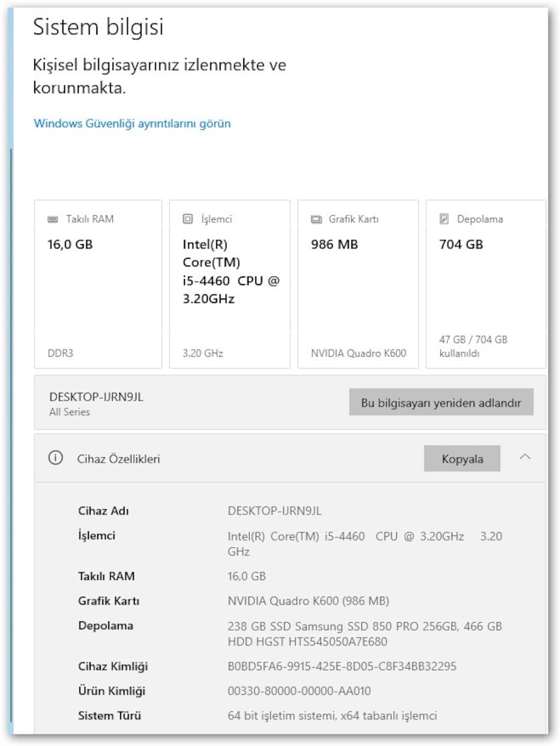Select NVIDIA Quadro K600 caption in graphics card
This screenshot has height=746, width=560.
(359, 353)
